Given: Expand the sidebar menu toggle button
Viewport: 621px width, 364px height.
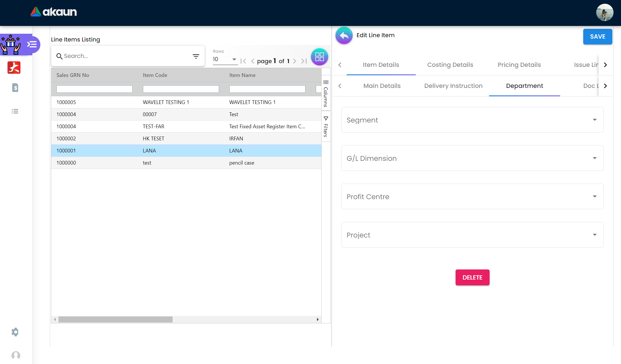Looking at the screenshot, I should pos(32,44).
